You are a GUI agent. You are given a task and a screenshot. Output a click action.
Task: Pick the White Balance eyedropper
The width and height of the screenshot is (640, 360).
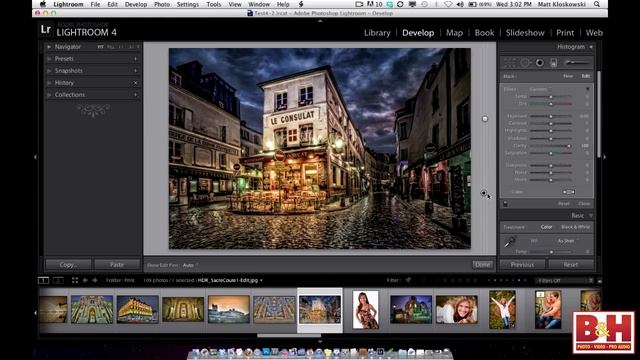(x=509, y=242)
